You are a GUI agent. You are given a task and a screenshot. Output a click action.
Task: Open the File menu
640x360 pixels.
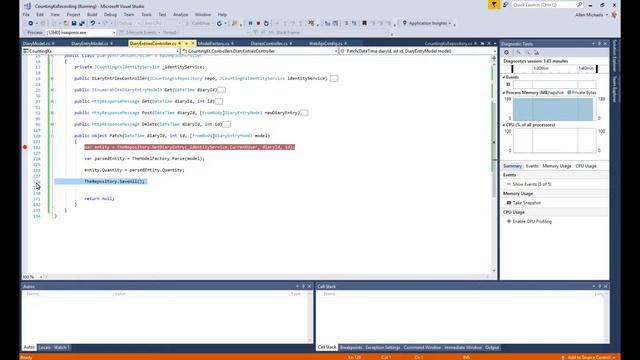coord(26,14)
